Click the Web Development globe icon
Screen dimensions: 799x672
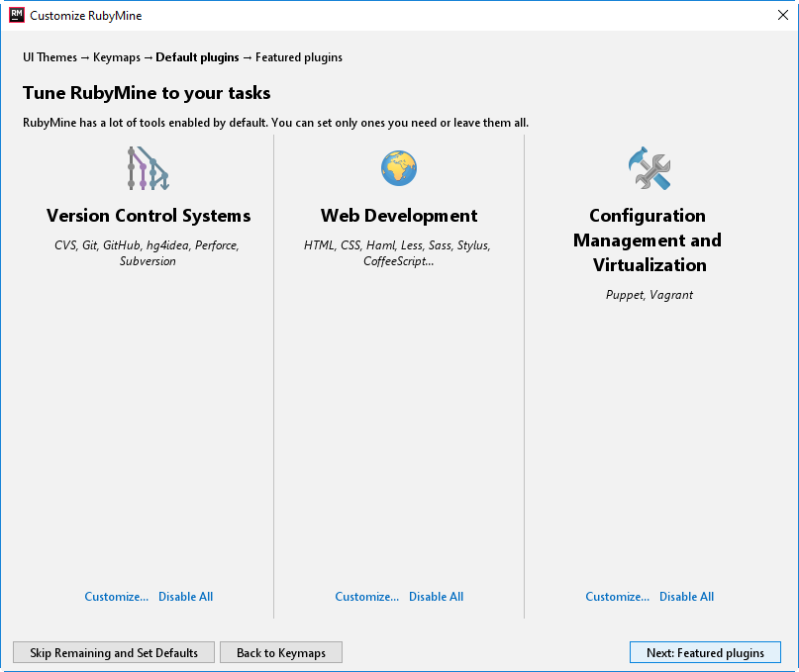click(399, 168)
